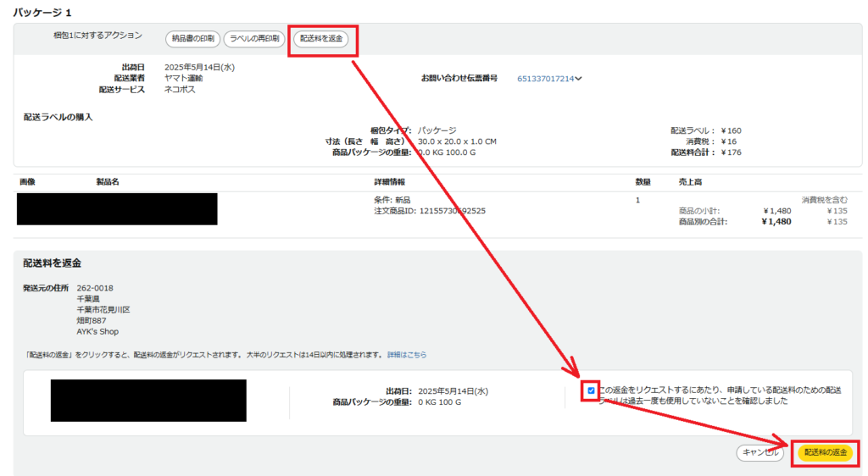
Task: Click the 配送料合計 ¥176 value
Action: click(x=731, y=152)
